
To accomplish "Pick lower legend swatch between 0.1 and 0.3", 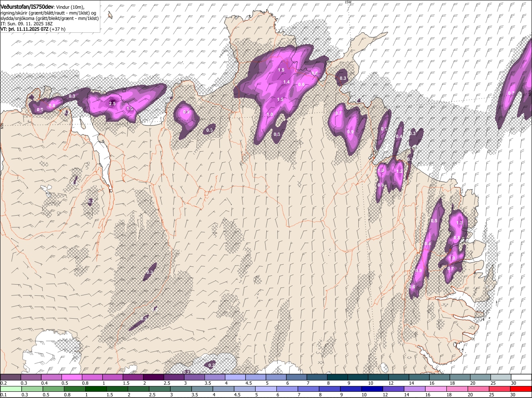I will pyautogui.click(x=12, y=389).
